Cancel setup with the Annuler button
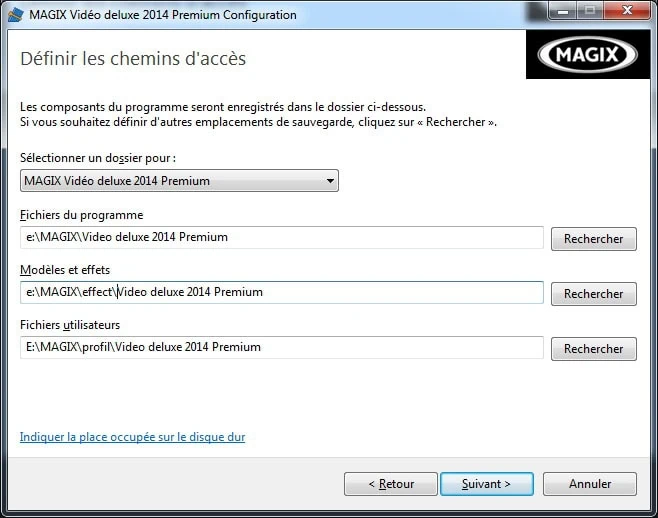The height and width of the screenshot is (518, 658). click(590, 484)
